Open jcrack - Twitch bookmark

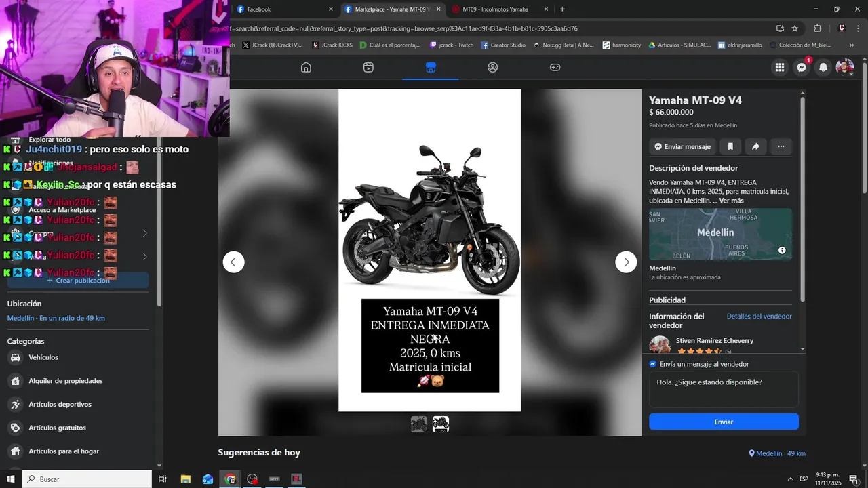click(452, 45)
